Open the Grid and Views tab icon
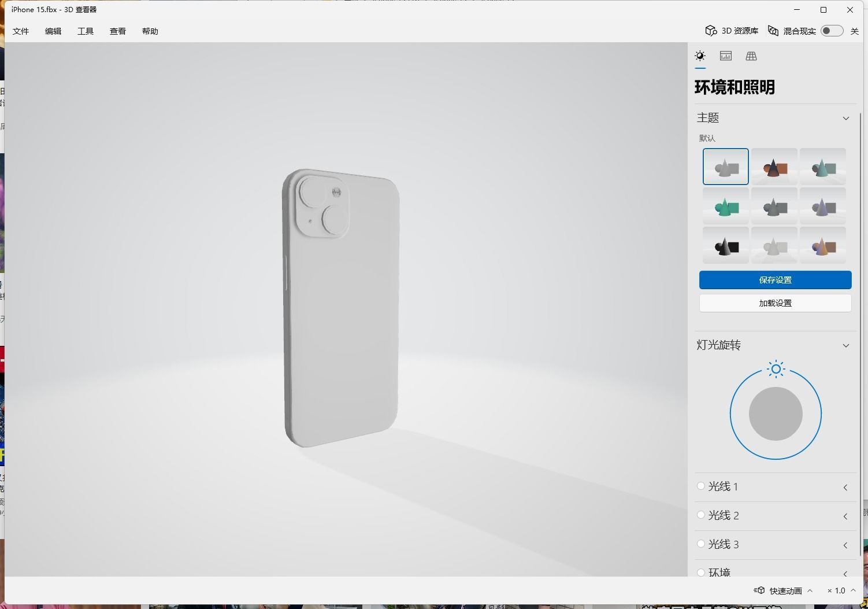The width and height of the screenshot is (868, 609). (x=751, y=56)
